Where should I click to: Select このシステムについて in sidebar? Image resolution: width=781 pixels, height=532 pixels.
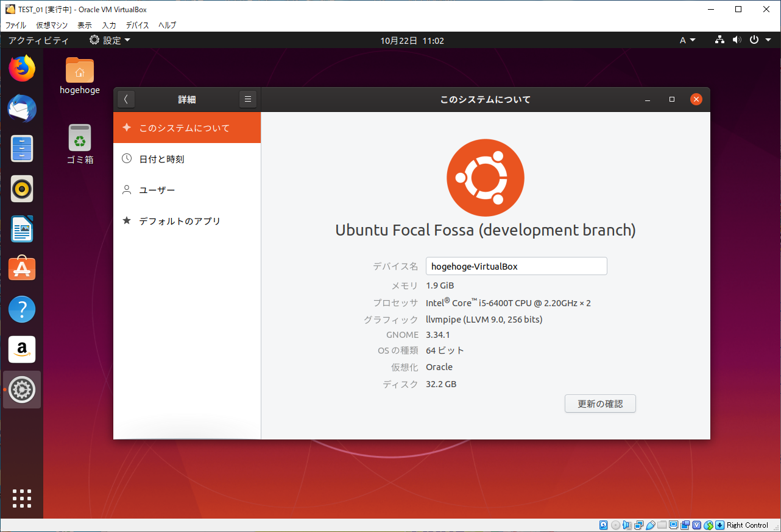click(187, 128)
